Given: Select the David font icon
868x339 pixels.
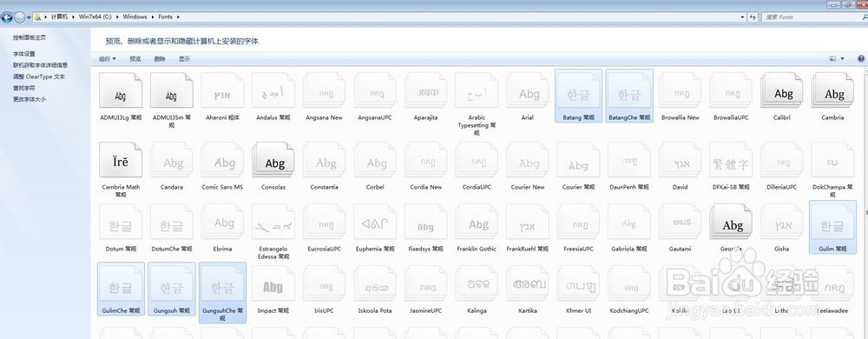Looking at the screenshot, I should tap(681, 160).
